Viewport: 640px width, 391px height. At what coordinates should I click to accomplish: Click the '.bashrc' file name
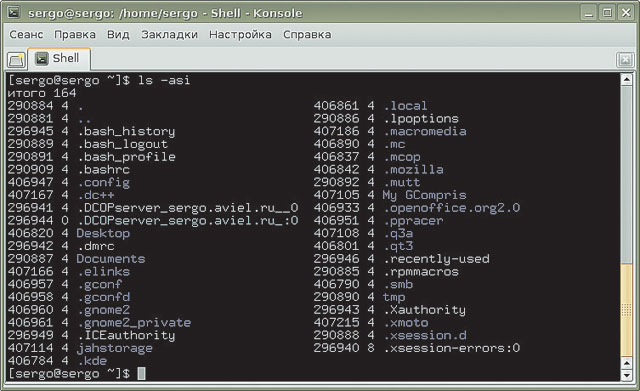(x=103, y=169)
